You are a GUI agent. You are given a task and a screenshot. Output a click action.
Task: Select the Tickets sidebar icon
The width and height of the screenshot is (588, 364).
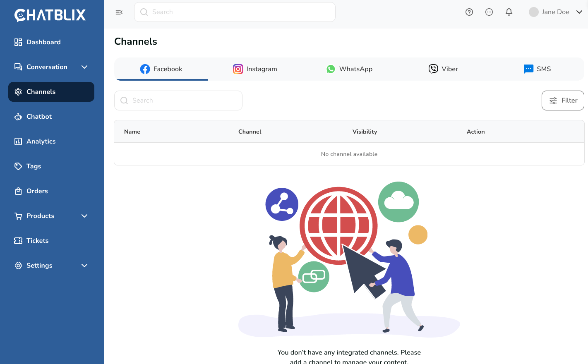[x=18, y=240]
